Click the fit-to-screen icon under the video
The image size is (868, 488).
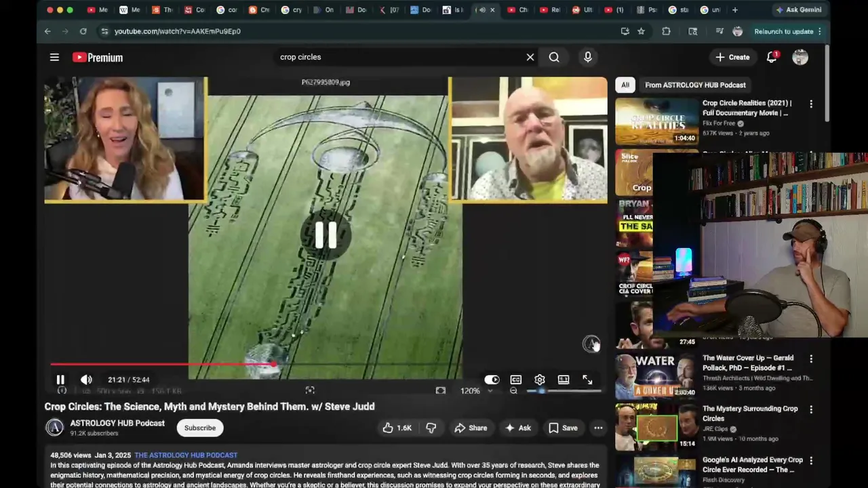coord(441,391)
